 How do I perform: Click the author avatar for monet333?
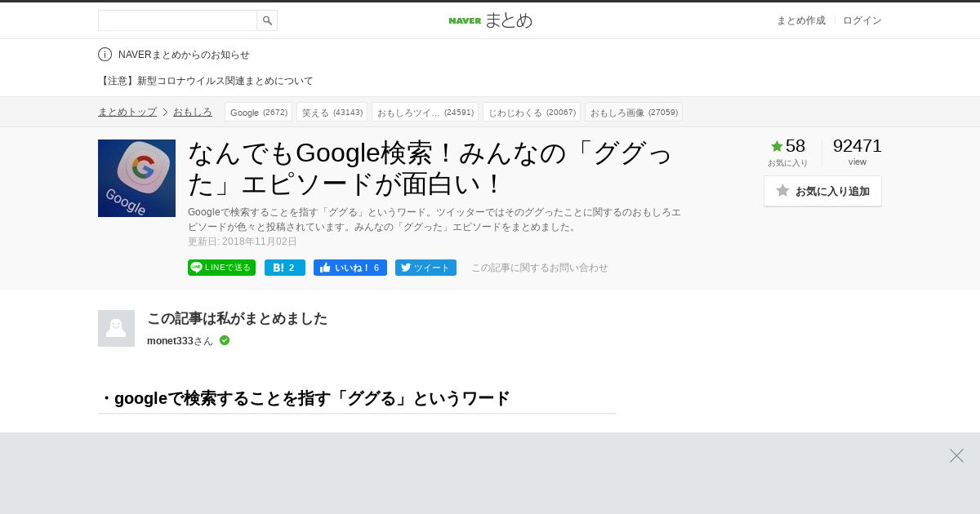[116, 328]
